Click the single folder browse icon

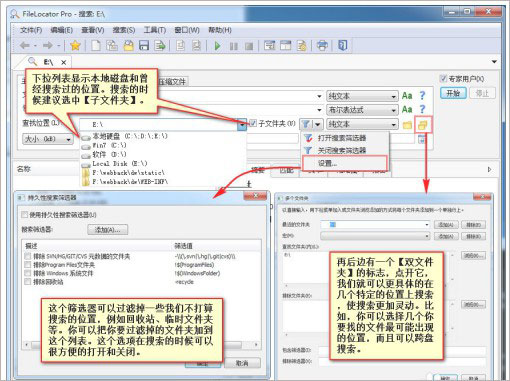407,125
